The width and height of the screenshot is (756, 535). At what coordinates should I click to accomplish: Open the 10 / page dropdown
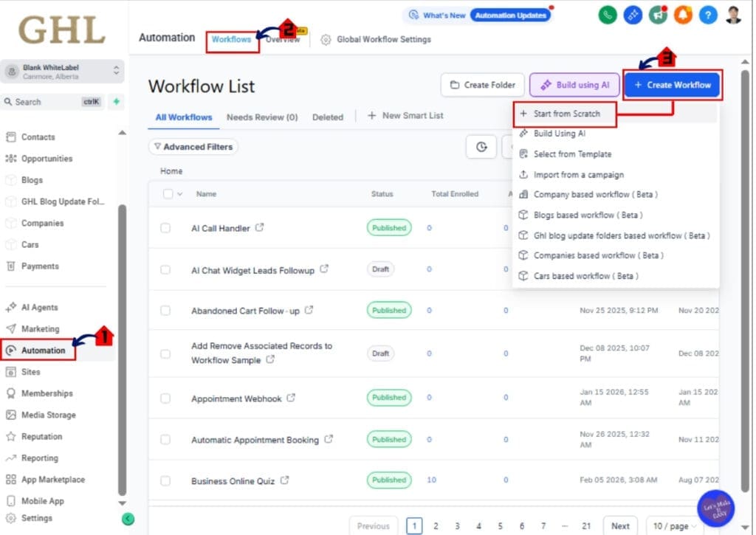673,525
